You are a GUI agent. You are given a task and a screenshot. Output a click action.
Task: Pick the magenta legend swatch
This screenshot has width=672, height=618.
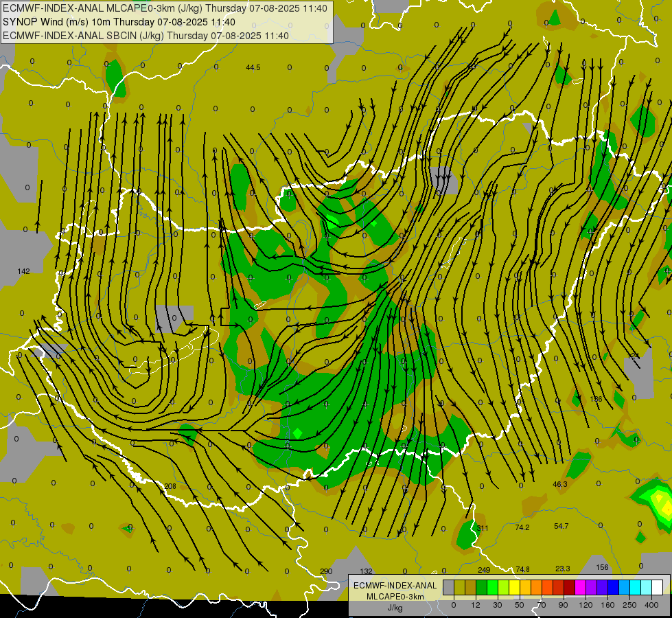click(x=581, y=587)
